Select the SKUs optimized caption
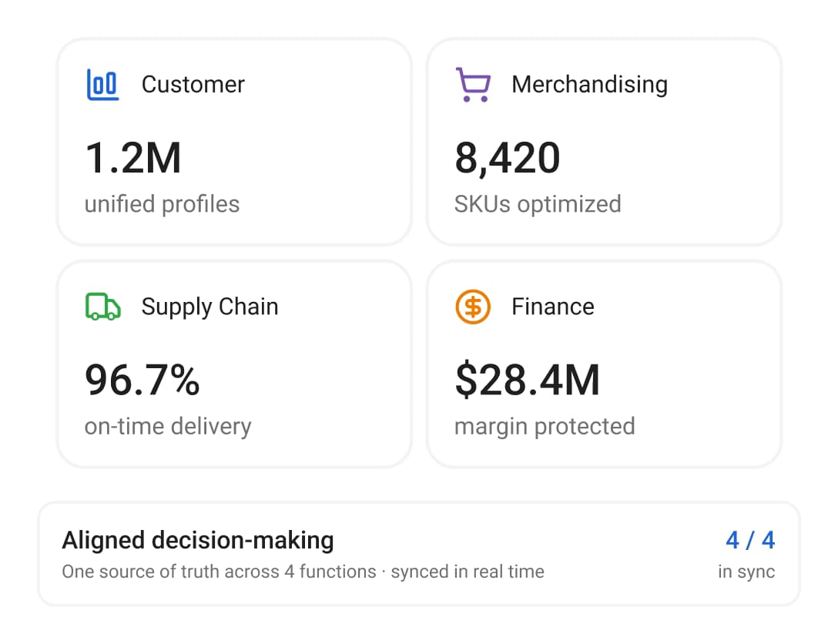Screen dimensions: 838x644 click(538, 204)
